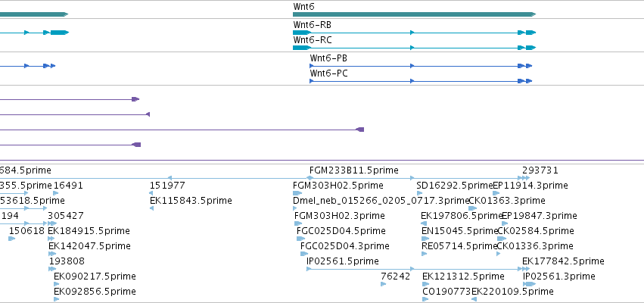Open the RE05714.5prime EST entry
The image size is (644, 303).
[x=459, y=246]
